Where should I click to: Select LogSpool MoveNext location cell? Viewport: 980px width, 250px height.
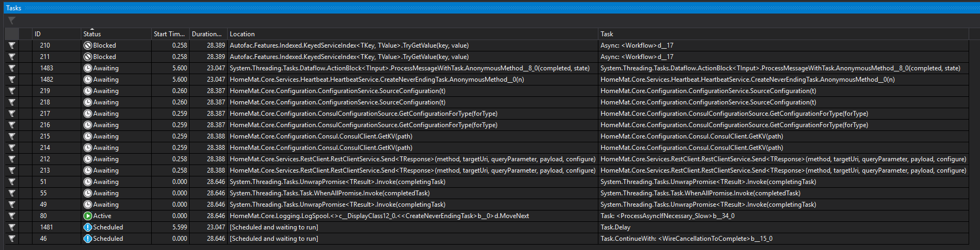pos(412,216)
